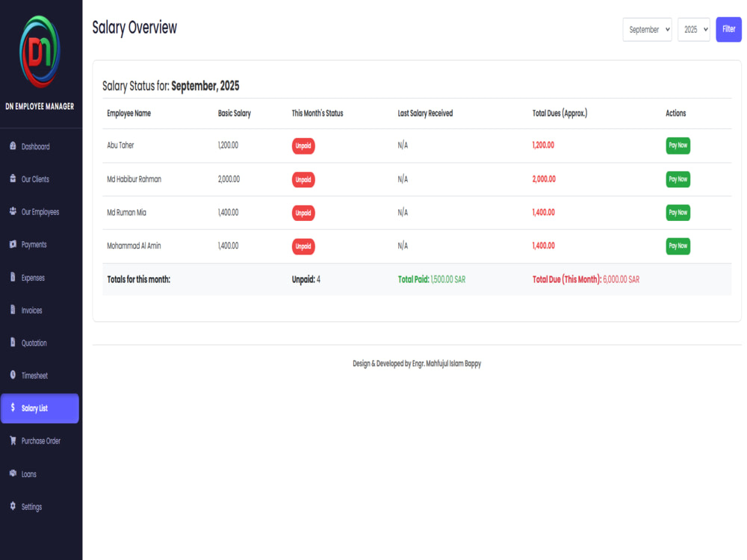
Task: Pay Now for Mohammad Al Amin
Action: pos(678,246)
